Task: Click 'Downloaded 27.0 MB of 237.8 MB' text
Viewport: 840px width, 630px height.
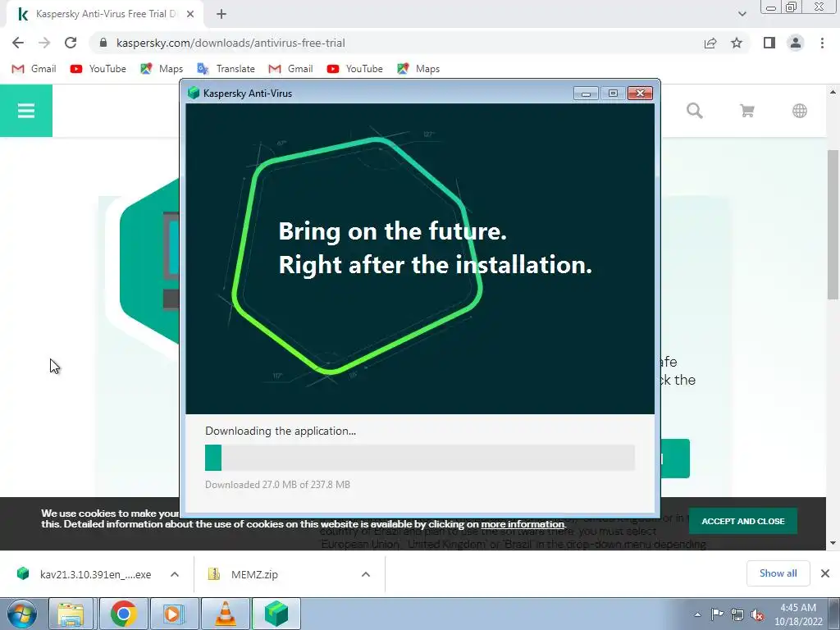Action: pos(277,484)
